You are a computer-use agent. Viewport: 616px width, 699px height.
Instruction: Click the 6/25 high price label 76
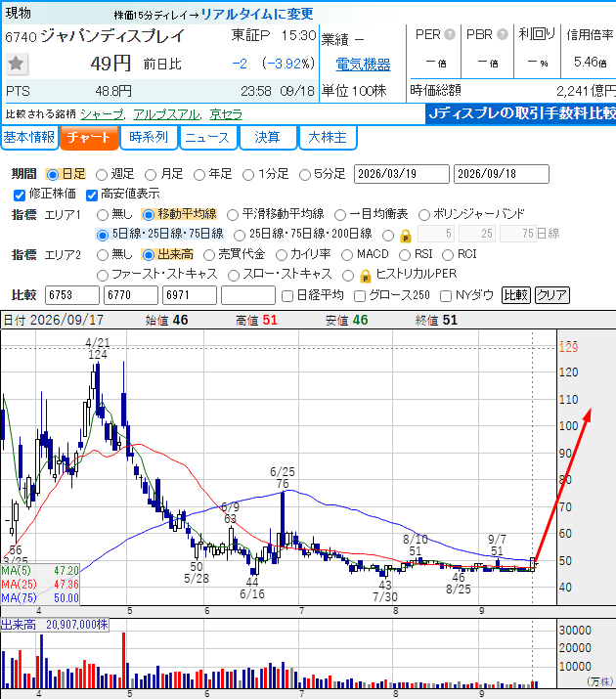pos(283,484)
